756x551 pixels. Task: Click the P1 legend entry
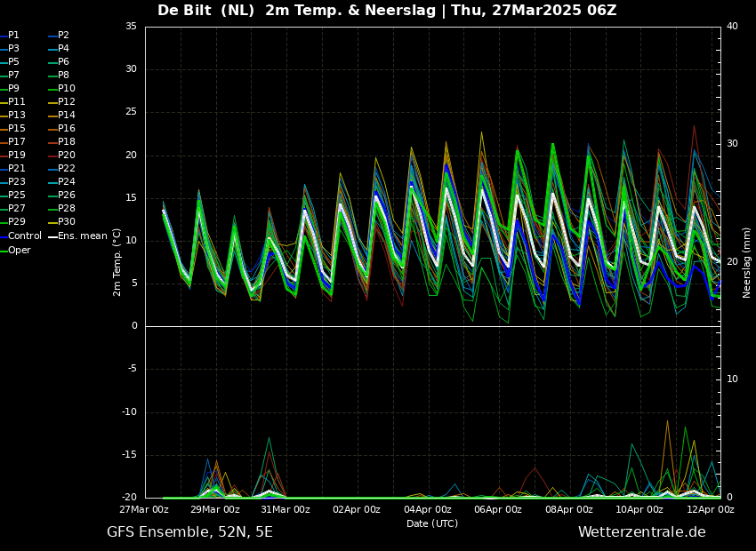click(13, 36)
